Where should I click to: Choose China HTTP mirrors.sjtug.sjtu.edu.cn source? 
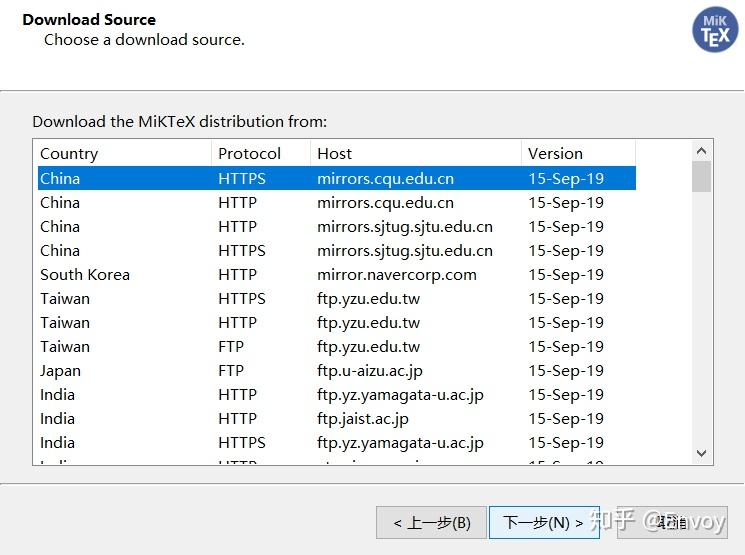pos(335,227)
